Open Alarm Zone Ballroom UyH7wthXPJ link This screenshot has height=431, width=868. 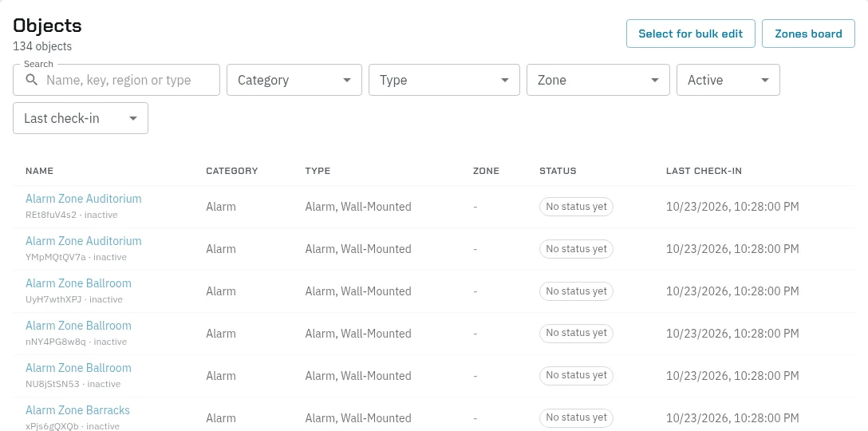point(79,283)
